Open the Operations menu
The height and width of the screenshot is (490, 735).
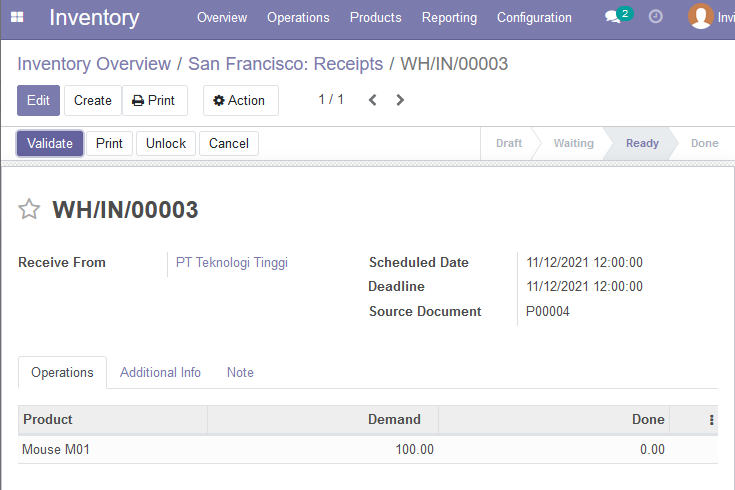click(298, 18)
